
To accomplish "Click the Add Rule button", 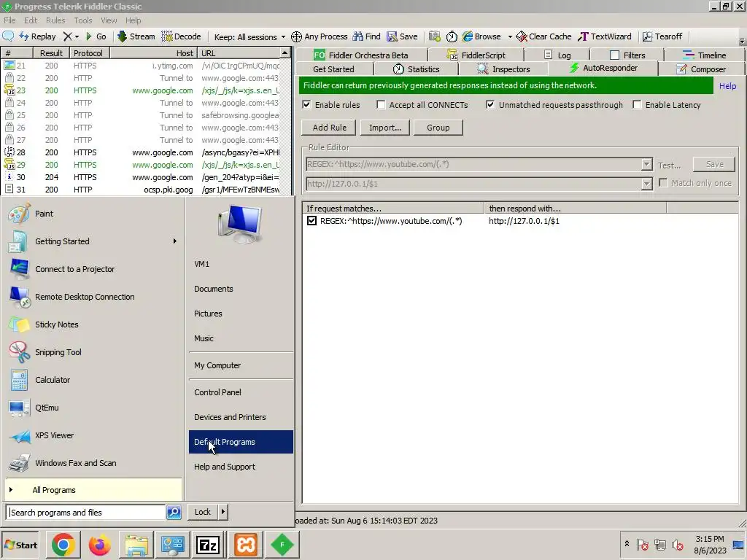I will (x=329, y=128).
